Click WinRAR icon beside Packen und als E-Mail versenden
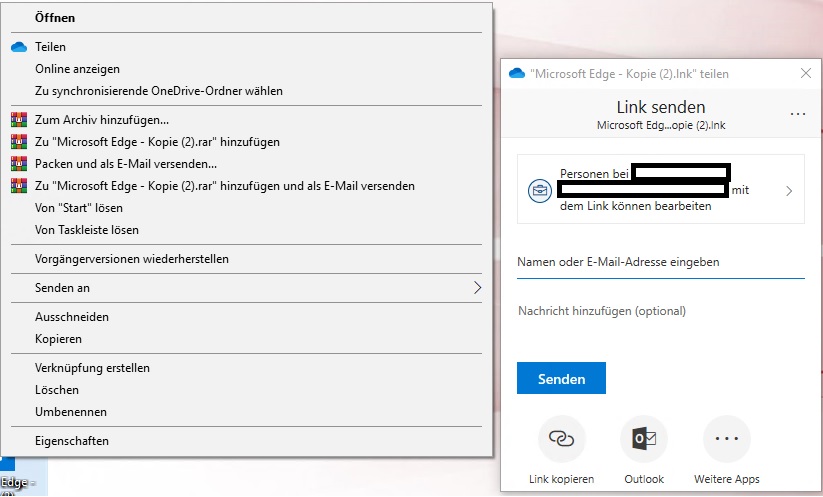823x497 pixels. tap(19, 164)
